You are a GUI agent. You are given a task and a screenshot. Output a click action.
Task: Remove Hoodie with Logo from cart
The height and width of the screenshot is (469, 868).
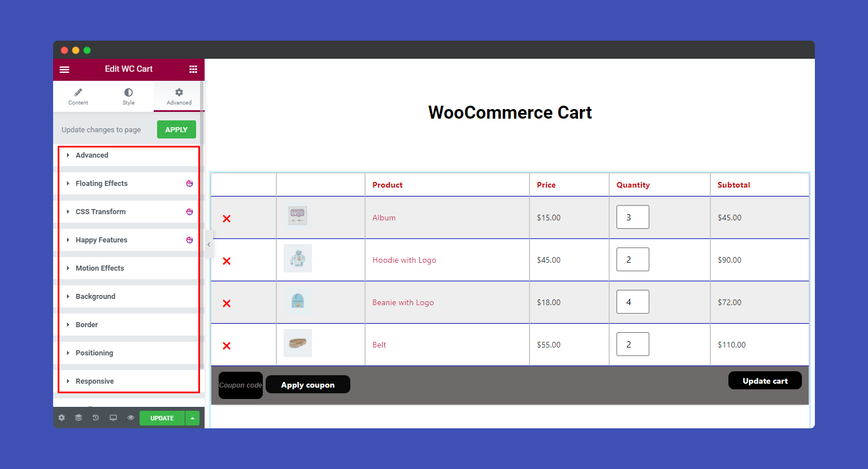(227, 261)
